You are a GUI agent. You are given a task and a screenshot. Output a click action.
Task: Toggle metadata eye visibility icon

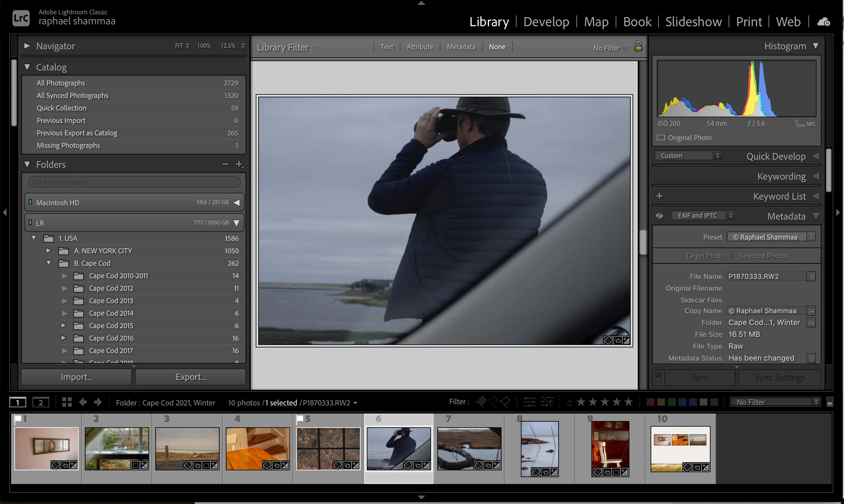point(659,216)
